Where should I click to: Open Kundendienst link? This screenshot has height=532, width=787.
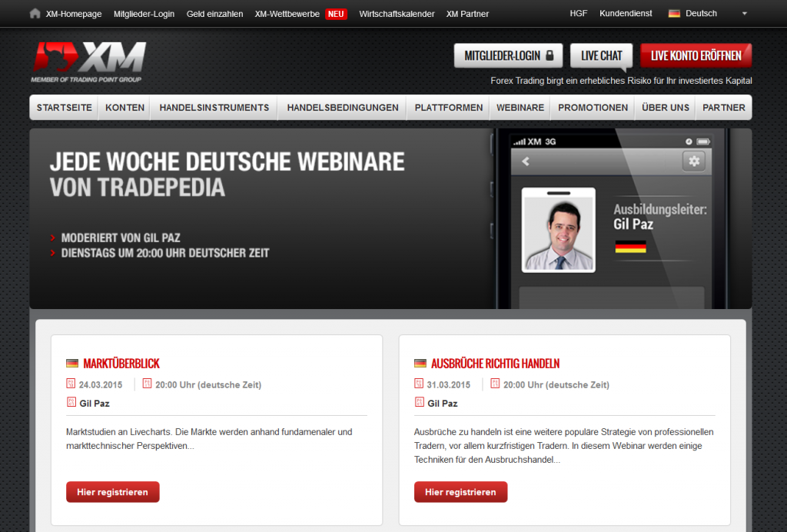click(626, 14)
